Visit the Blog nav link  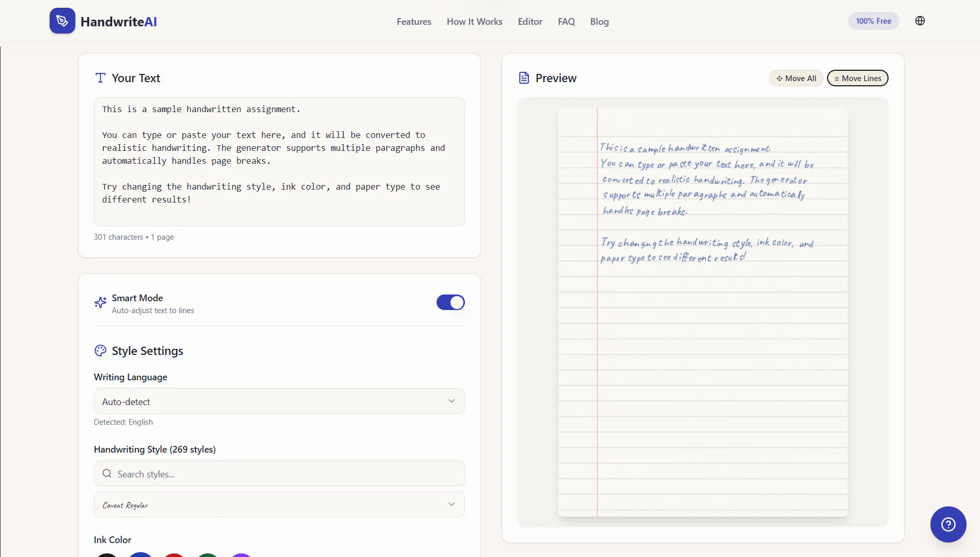(599, 22)
